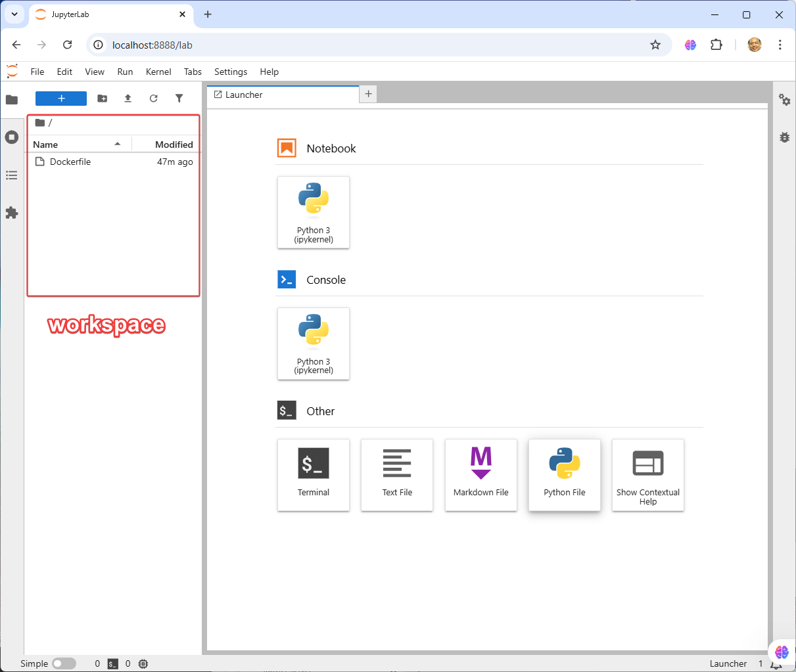This screenshot has width=796, height=672.
Task: Open the Property Inspector gears icon
Action: click(x=785, y=100)
